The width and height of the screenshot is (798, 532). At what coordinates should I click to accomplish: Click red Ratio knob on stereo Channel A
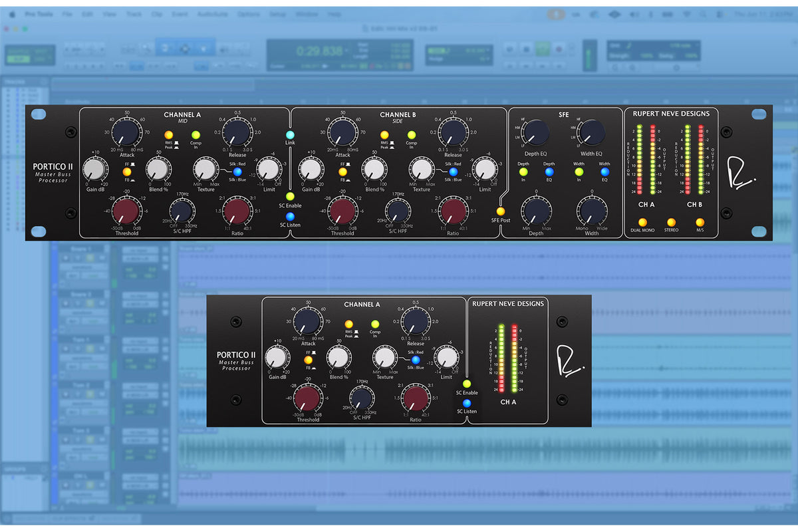(237, 212)
